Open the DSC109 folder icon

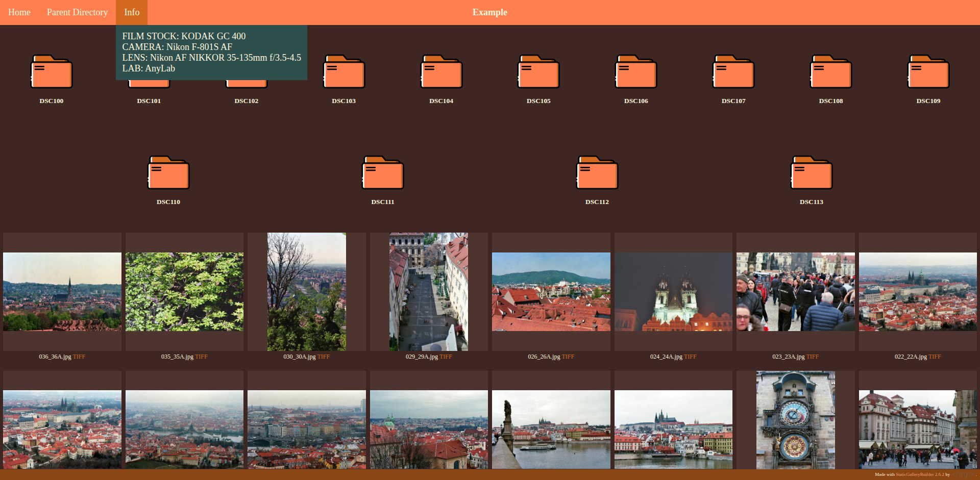pos(928,72)
